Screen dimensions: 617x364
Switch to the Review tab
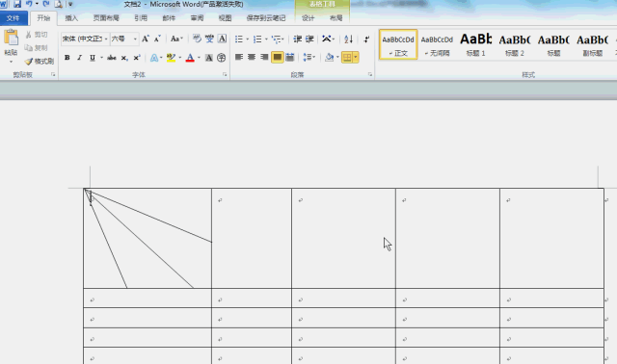pyautogui.click(x=197, y=18)
